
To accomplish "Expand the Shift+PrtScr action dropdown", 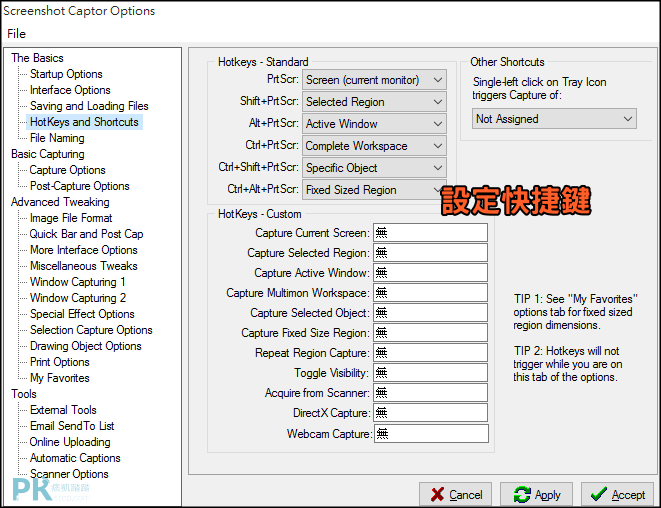I will tap(374, 102).
